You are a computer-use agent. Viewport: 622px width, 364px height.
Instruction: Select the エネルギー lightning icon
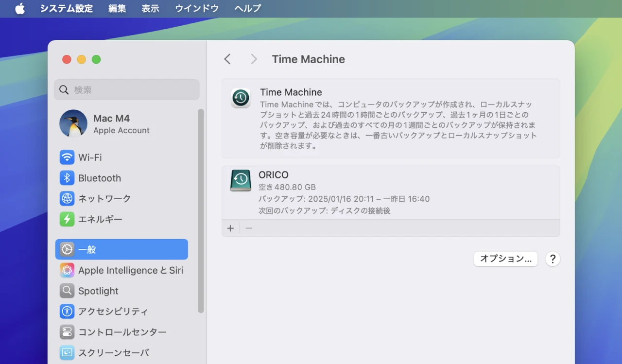(x=67, y=219)
